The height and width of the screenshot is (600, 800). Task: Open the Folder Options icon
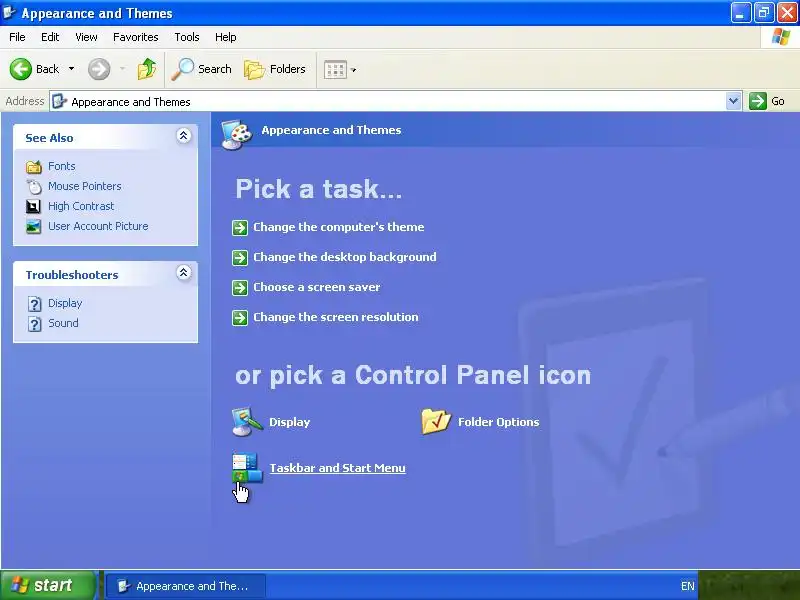click(436, 421)
